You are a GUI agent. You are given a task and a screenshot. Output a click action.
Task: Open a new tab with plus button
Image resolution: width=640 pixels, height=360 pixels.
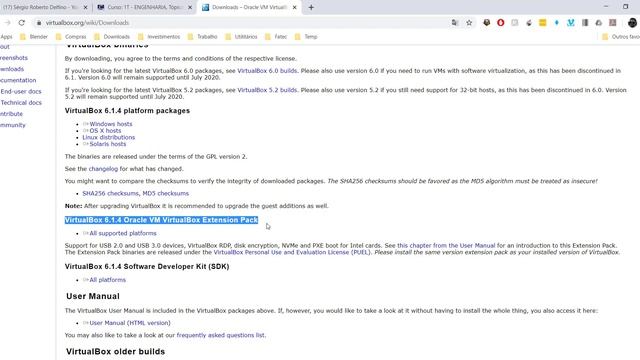pyautogui.click(x=311, y=7)
